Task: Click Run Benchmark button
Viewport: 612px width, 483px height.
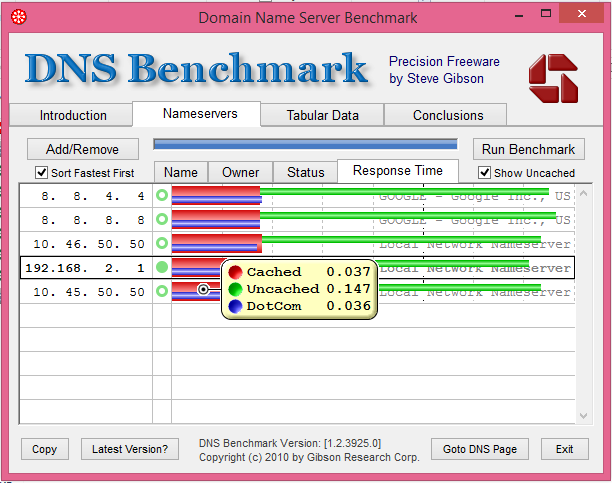Action: point(528,149)
